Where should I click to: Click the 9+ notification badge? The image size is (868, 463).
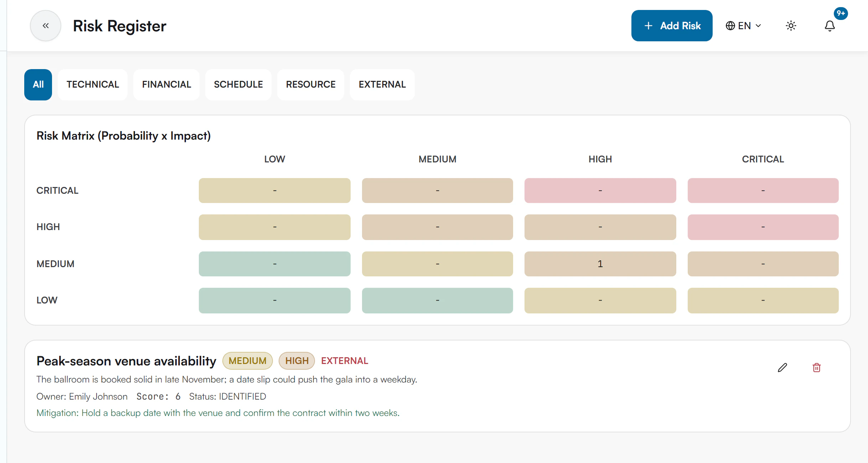(841, 13)
